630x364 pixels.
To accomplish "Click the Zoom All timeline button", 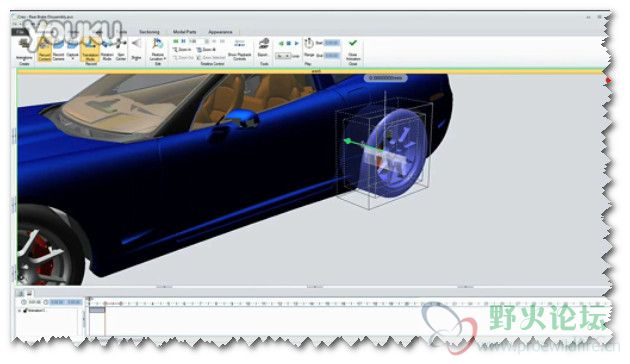I will coord(207,49).
